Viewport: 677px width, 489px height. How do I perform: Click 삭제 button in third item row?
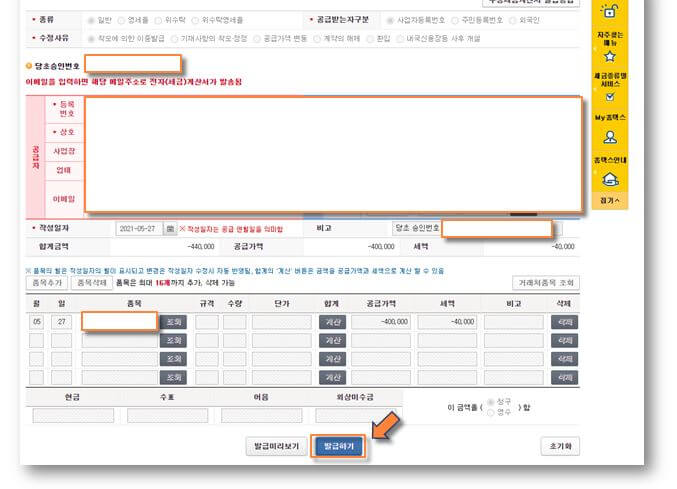tap(564, 359)
